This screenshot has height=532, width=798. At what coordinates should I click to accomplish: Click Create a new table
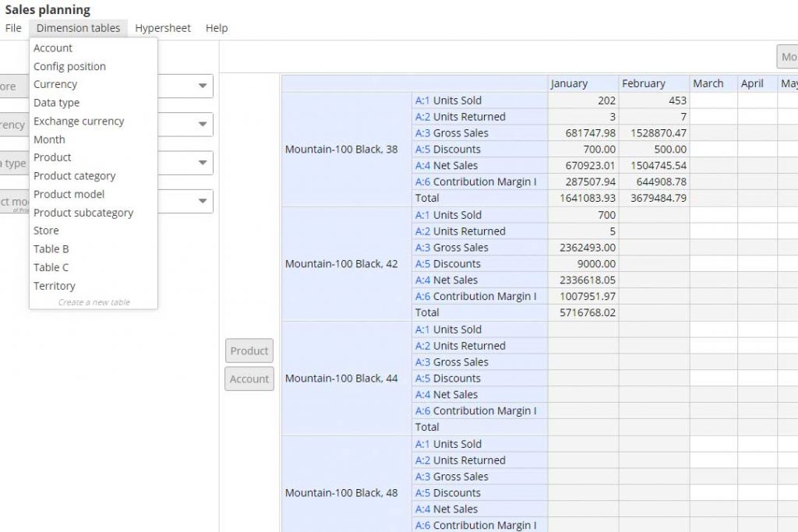click(x=94, y=302)
